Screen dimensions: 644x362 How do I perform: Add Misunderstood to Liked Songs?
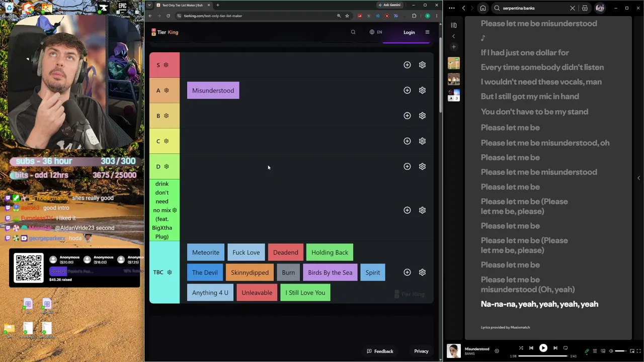tap(497, 351)
